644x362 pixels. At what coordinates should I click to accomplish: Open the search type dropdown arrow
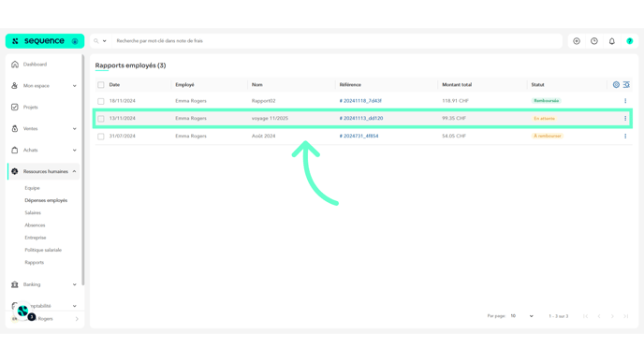tap(104, 41)
